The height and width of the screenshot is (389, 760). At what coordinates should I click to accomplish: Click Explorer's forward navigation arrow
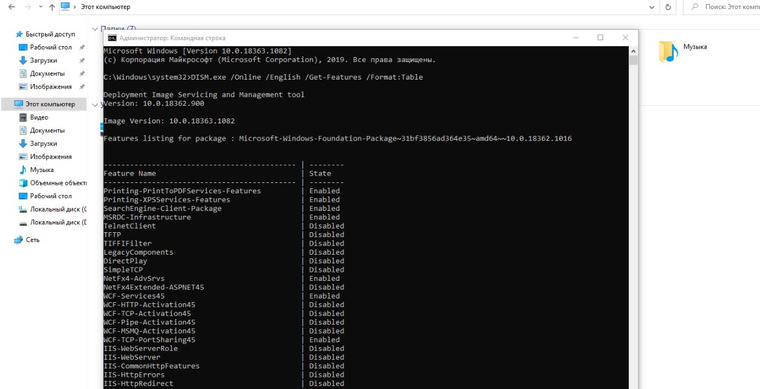coord(27,7)
